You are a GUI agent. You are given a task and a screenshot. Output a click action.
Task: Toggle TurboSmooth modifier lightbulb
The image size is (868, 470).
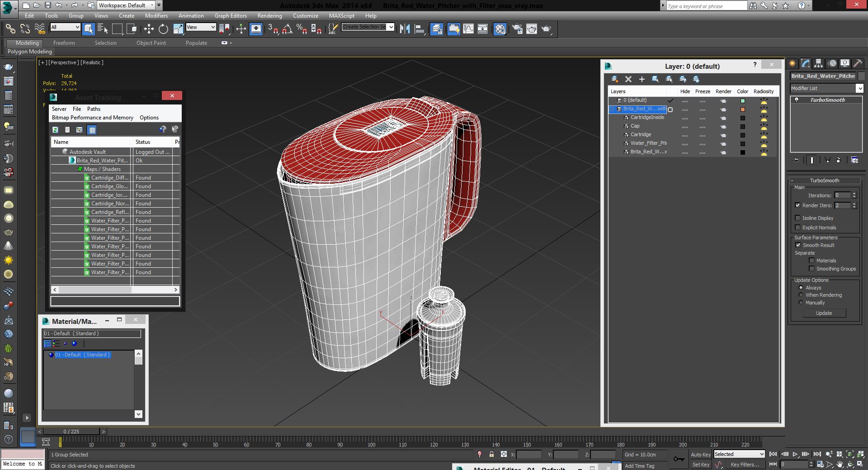pos(797,100)
